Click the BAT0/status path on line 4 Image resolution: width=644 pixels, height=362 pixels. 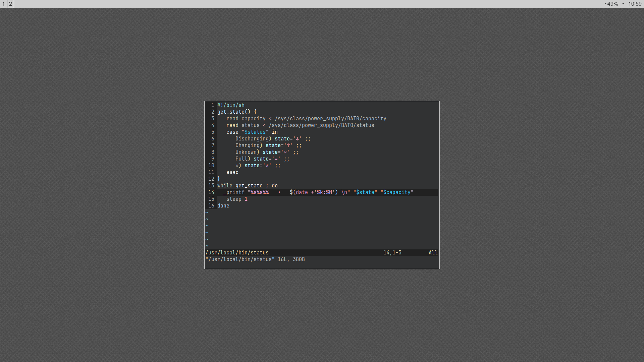point(321,125)
